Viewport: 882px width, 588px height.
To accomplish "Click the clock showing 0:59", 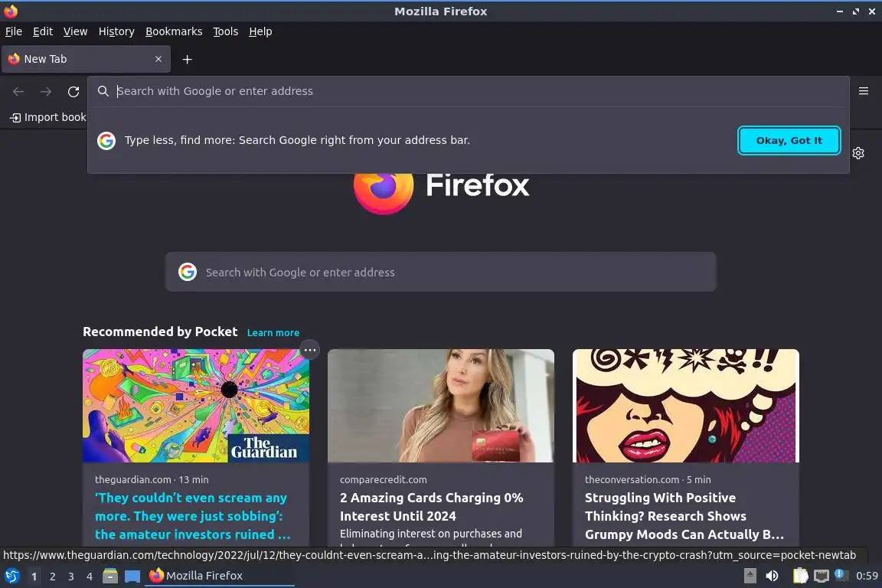I will point(866,576).
